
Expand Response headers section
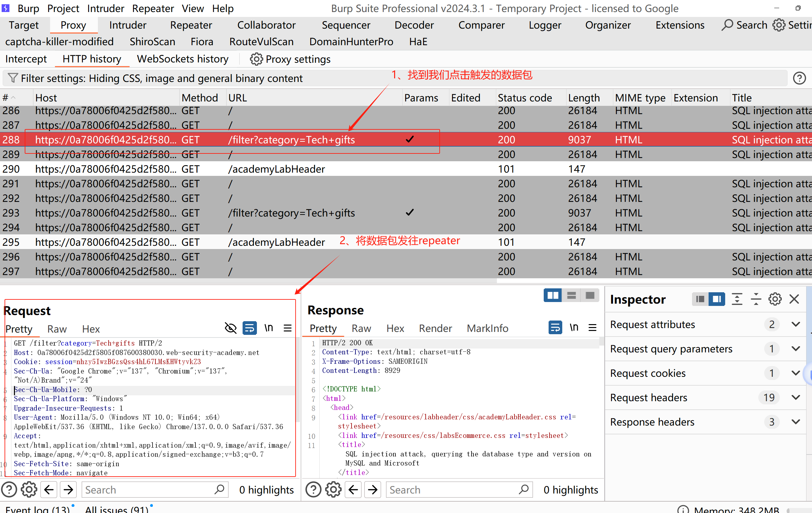[795, 422]
